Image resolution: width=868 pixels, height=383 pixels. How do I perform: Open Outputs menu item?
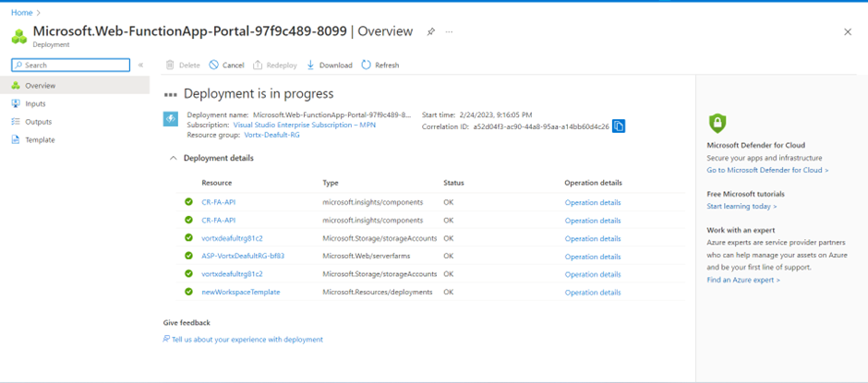click(75, 122)
